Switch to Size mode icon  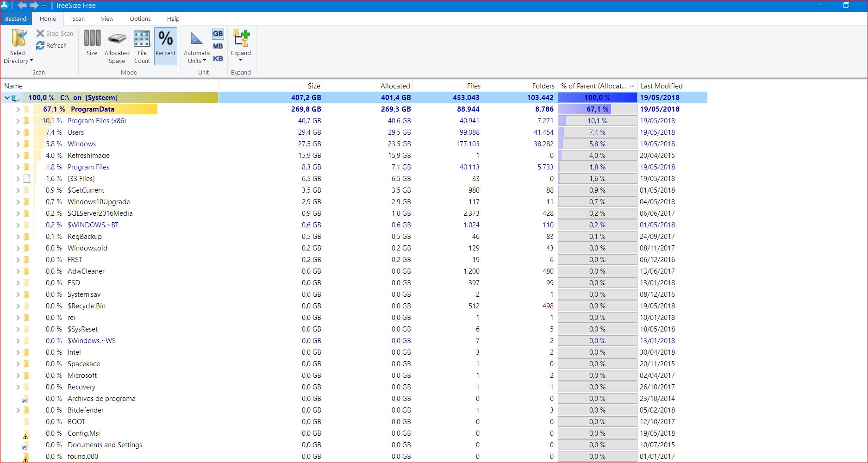point(92,38)
